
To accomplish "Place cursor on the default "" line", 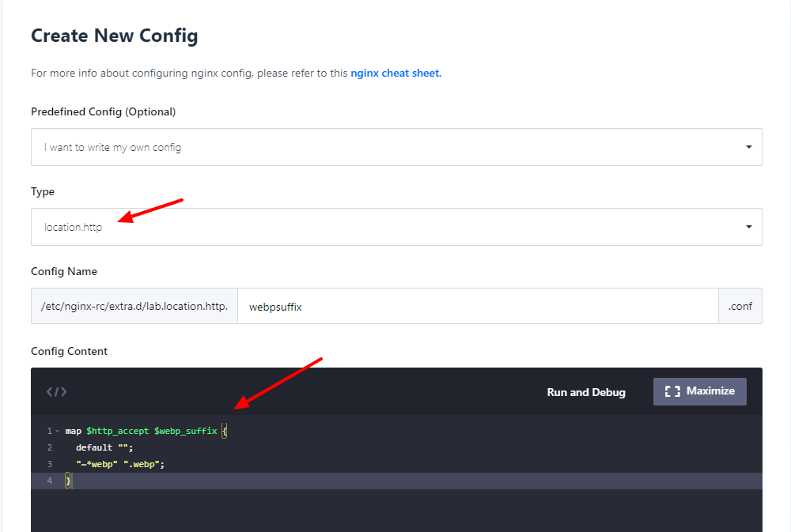I will pyautogui.click(x=104, y=447).
